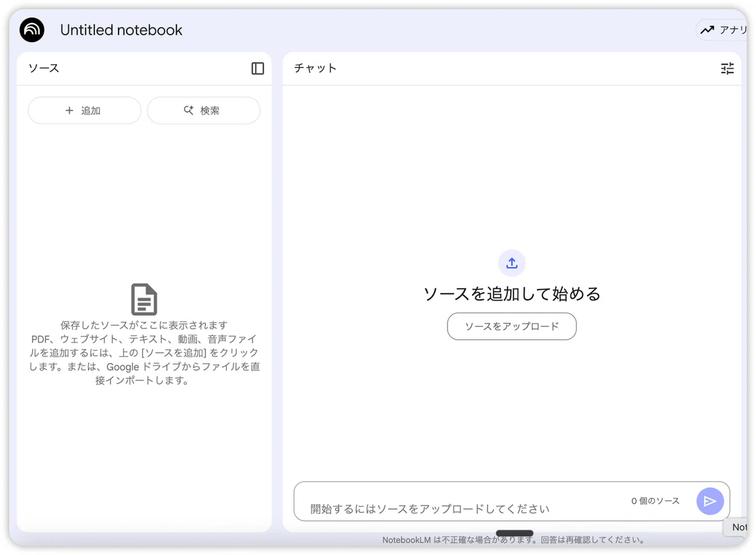This screenshot has height=555, width=756.
Task: Open the アナリティクス trending icon button
Action: pyautogui.click(x=722, y=30)
